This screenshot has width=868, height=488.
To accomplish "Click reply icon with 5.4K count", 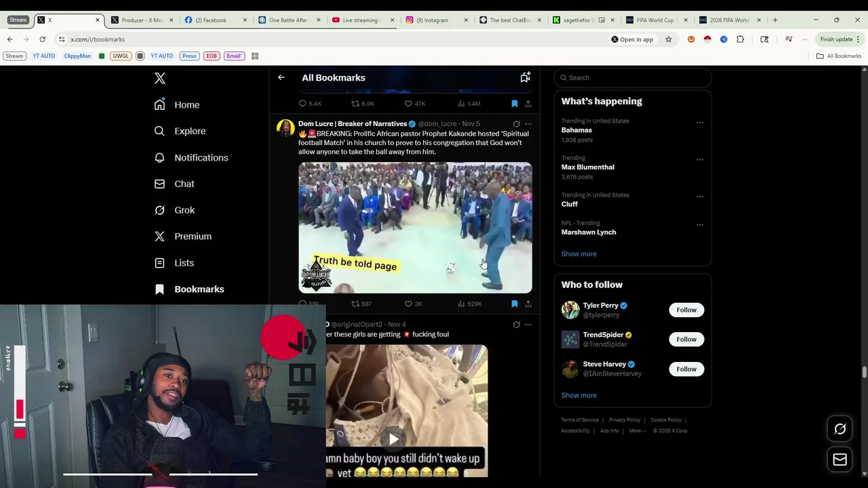I will pos(302,104).
